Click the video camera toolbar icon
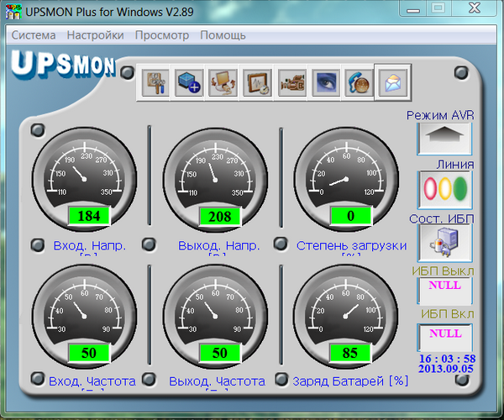This screenshot has width=504, height=420. pos(291,83)
